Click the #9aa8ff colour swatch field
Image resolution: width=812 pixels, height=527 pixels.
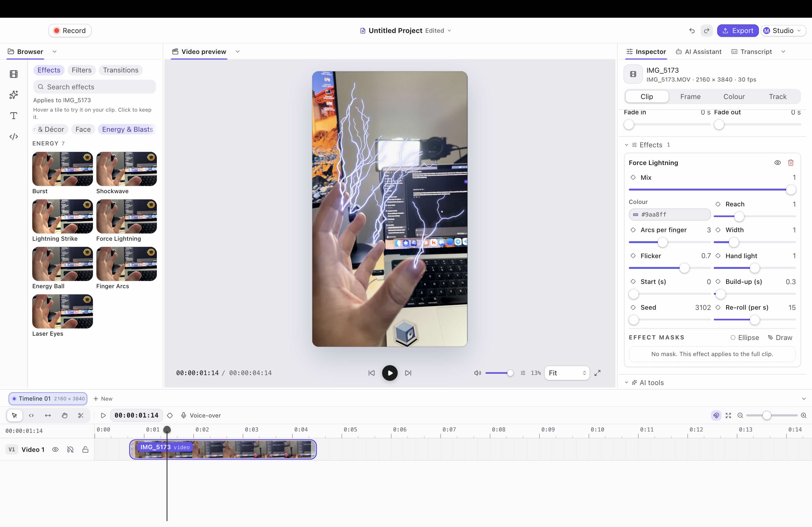point(669,214)
